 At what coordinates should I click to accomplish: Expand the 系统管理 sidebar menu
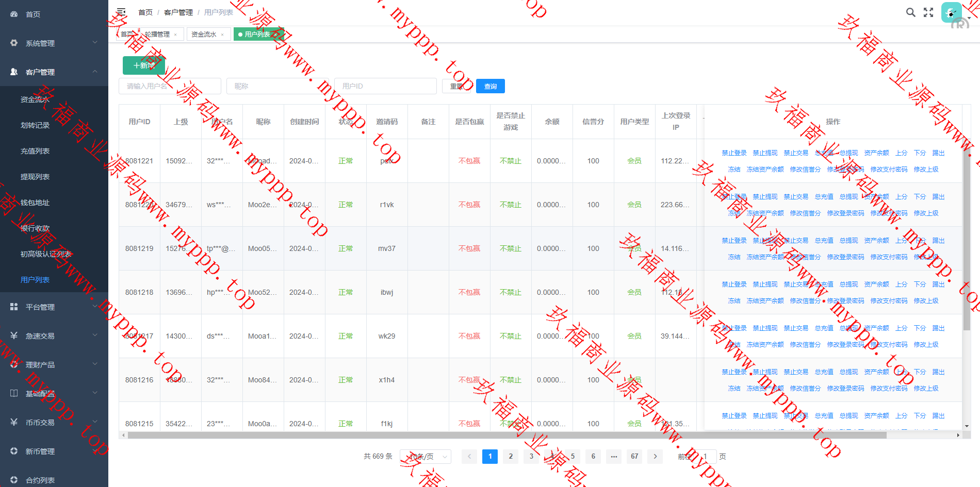(54, 43)
